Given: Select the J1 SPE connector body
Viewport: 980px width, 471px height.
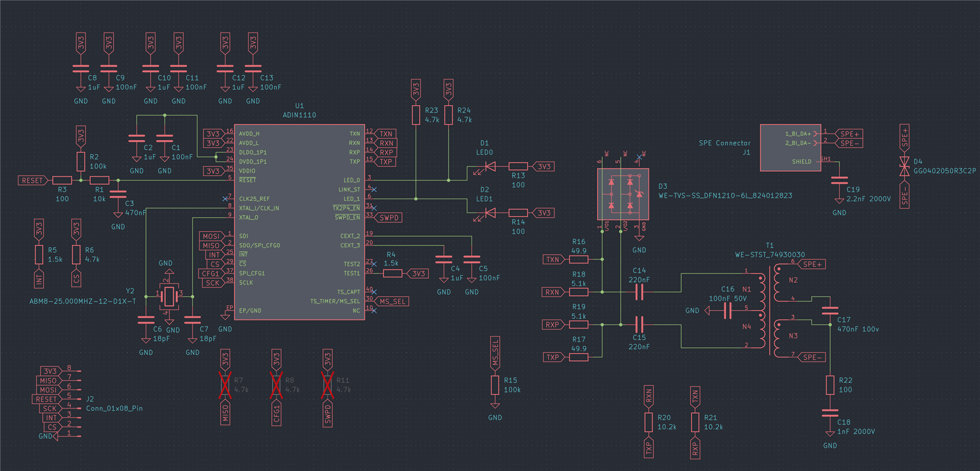Looking at the screenshot, I should (x=791, y=148).
